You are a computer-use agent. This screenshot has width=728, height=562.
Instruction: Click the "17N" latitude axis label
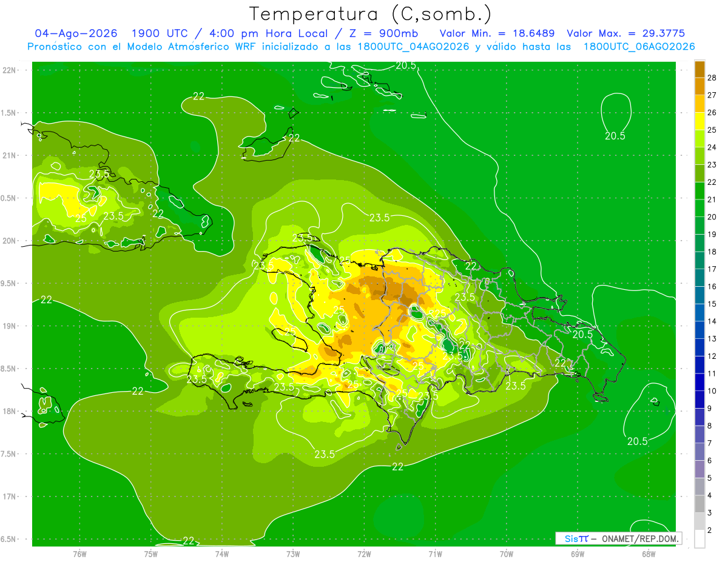click(x=10, y=497)
